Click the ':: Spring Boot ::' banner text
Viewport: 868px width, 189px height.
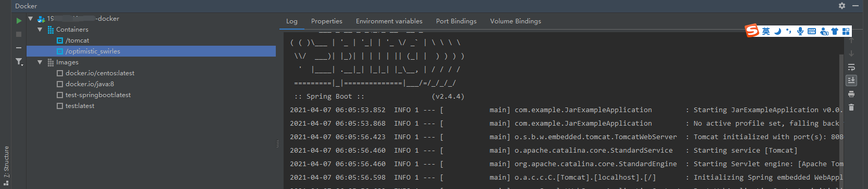(329, 97)
